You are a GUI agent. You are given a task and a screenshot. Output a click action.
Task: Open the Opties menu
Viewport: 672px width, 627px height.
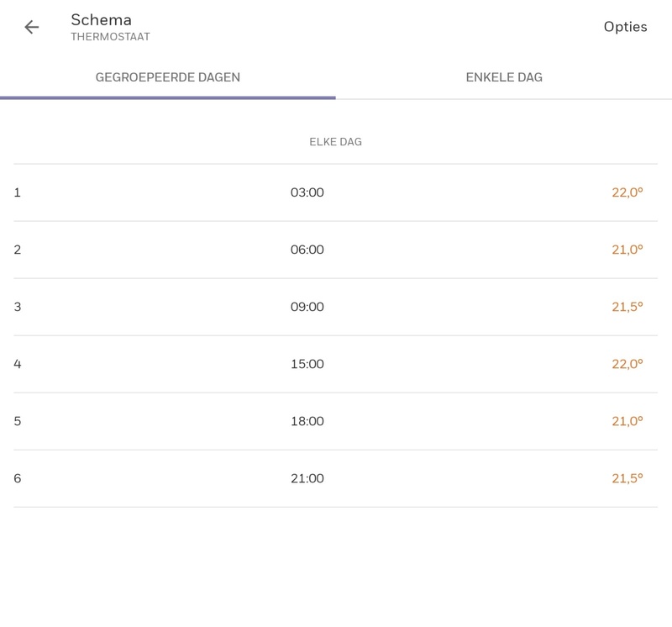coord(625,27)
